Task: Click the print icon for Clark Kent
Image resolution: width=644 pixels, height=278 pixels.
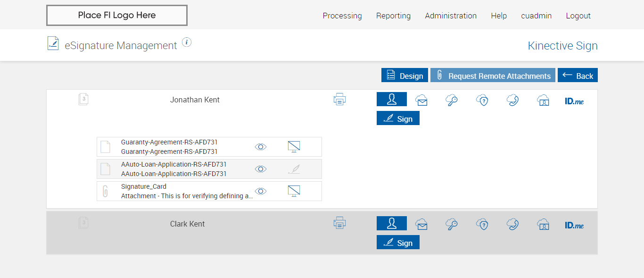Action: coord(339,223)
